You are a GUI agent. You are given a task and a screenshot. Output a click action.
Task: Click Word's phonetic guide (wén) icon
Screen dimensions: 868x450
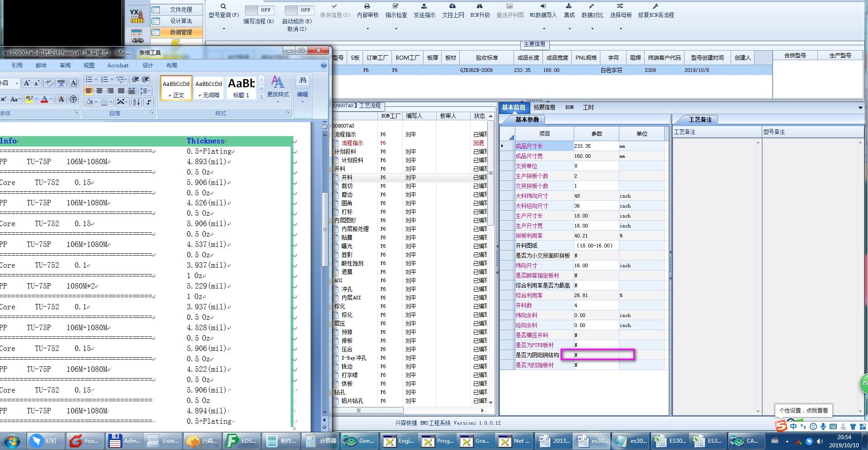pyautogui.click(x=61, y=83)
